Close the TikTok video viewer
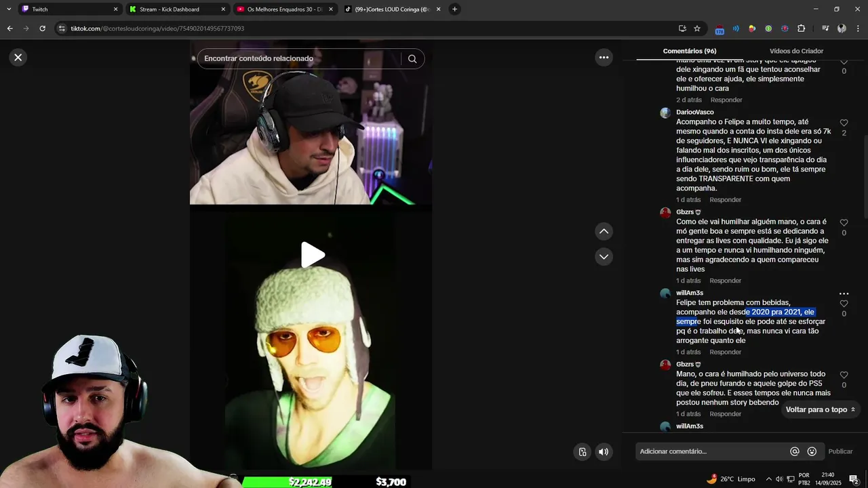The height and width of the screenshot is (488, 868). (x=18, y=58)
